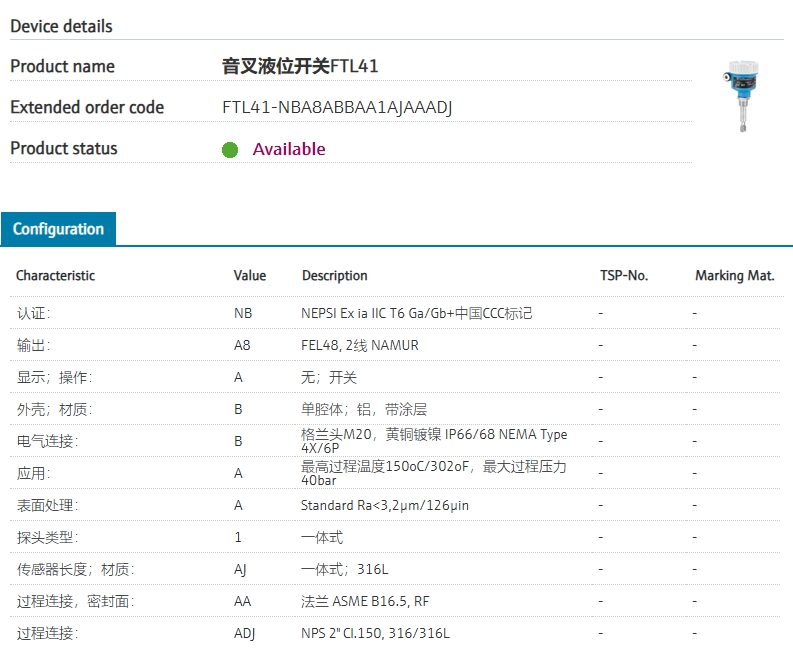Click the Marking Mat. column header
793x658 pixels.
coord(735,276)
